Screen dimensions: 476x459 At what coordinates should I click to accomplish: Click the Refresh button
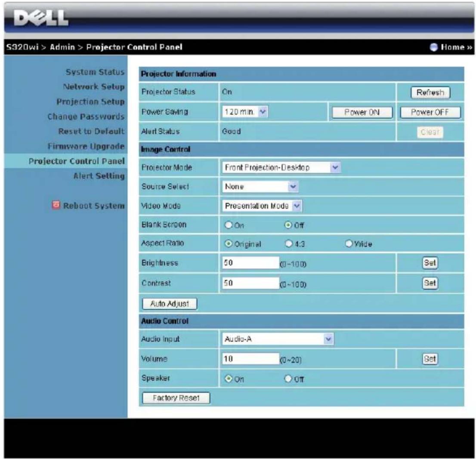[430, 92]
